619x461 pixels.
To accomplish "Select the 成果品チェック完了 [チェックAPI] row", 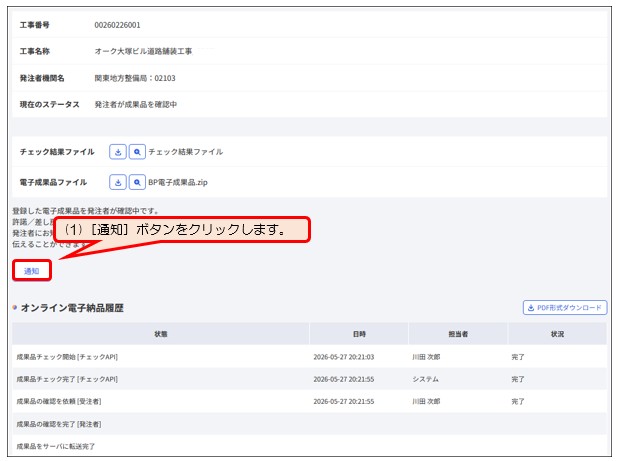I will pos(310,379).
